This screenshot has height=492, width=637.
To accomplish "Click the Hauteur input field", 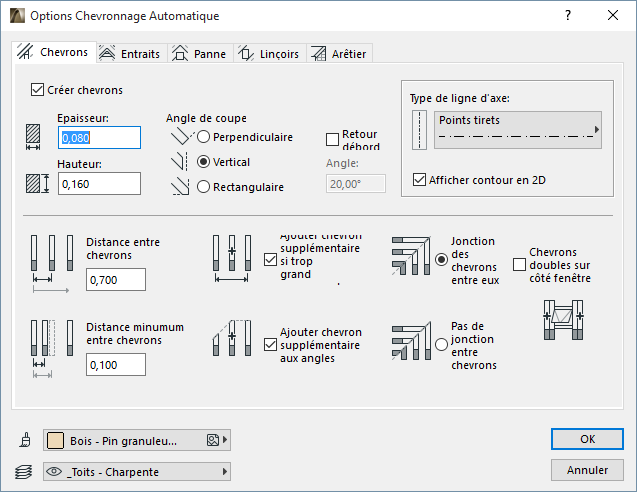I will click(x=99, y=183).
